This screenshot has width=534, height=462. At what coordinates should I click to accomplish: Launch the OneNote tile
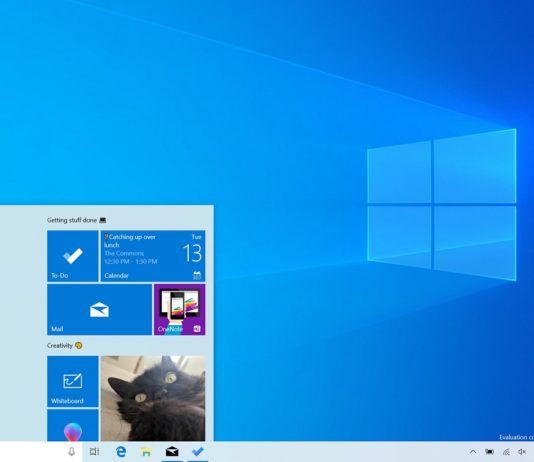(x=179, y=309)
